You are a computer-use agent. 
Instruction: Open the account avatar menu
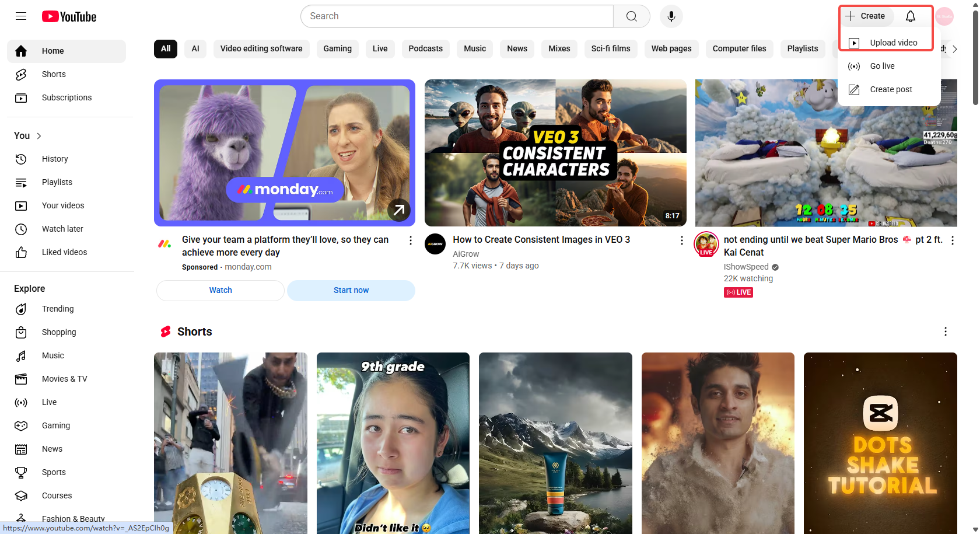[944, 16]
